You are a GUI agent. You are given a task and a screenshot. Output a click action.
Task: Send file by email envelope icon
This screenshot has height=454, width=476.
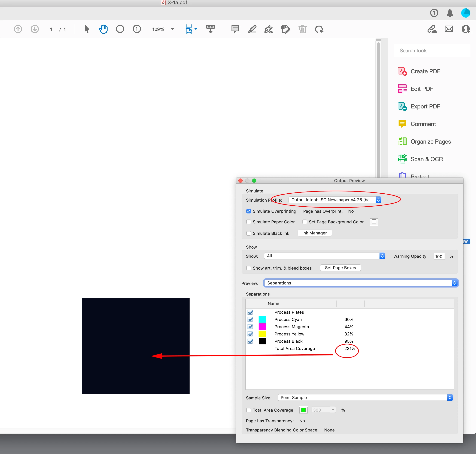click(x=449, y=29)
